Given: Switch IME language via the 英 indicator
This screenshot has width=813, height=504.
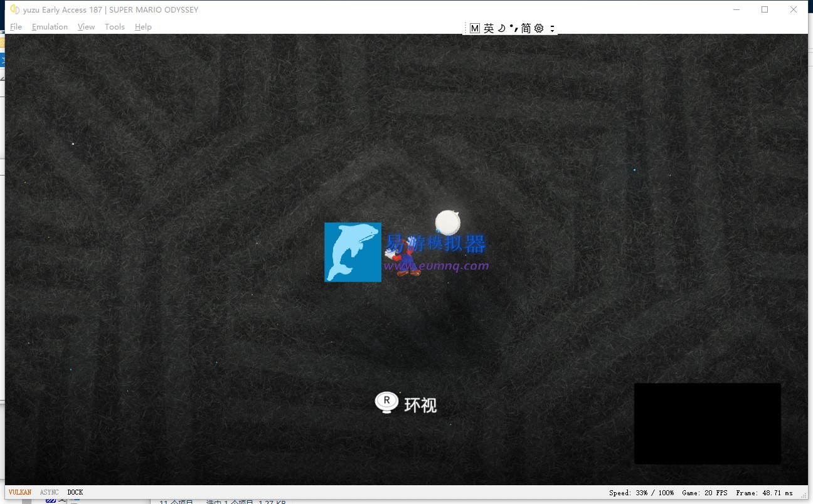Looking at the screenshot, I should point(489,28).
